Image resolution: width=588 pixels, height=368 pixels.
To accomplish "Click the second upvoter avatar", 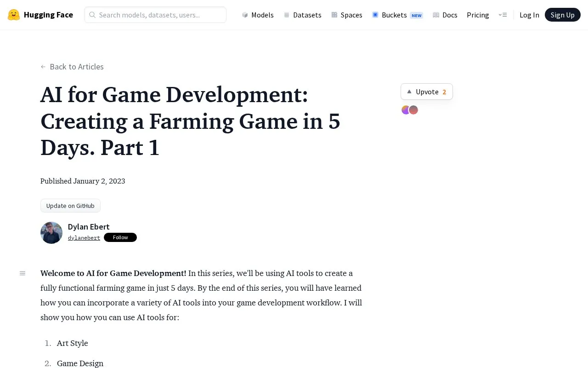I will pyautogui.click(x=413, y=110).
